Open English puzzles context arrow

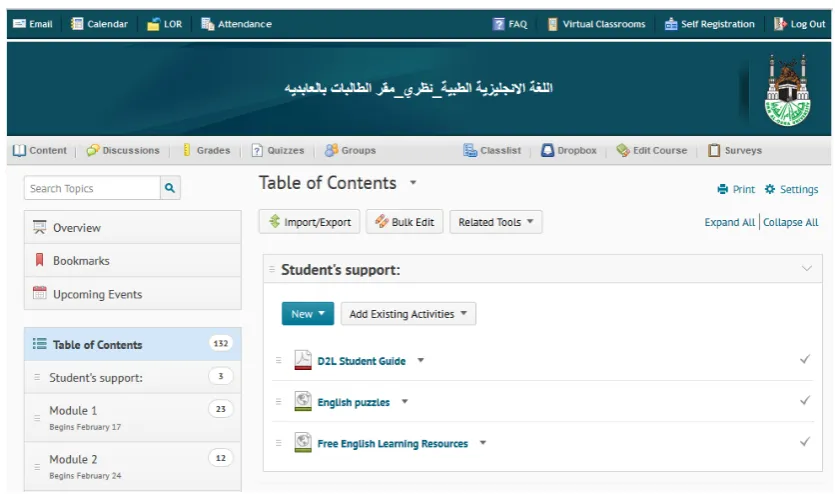[405, 401]
